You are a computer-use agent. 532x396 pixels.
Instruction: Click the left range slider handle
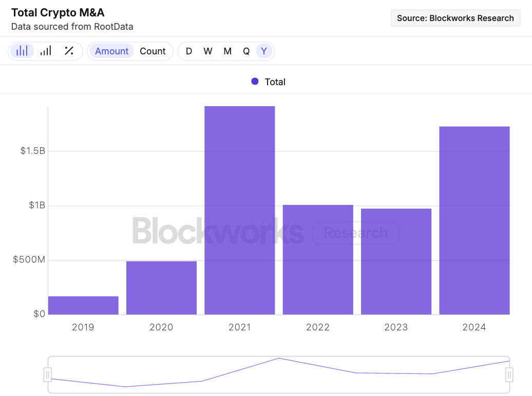(48, 375)
